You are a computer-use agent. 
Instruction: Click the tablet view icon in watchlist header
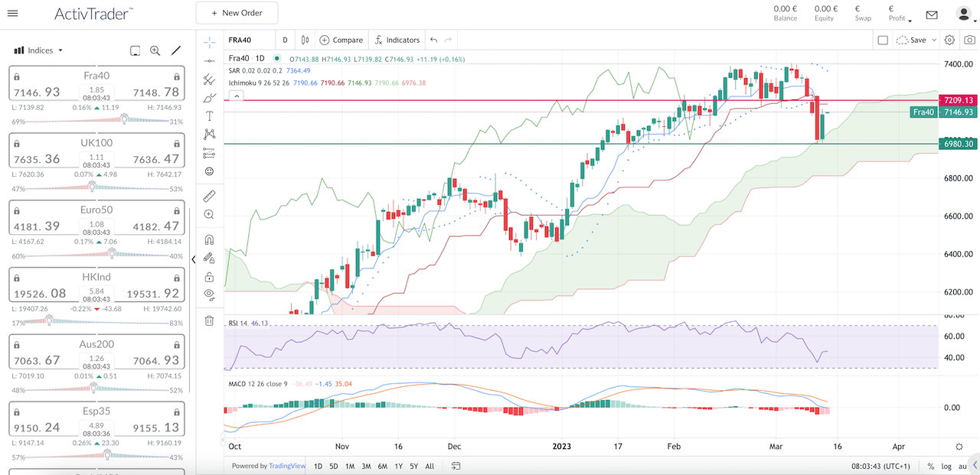coord(135,50)
